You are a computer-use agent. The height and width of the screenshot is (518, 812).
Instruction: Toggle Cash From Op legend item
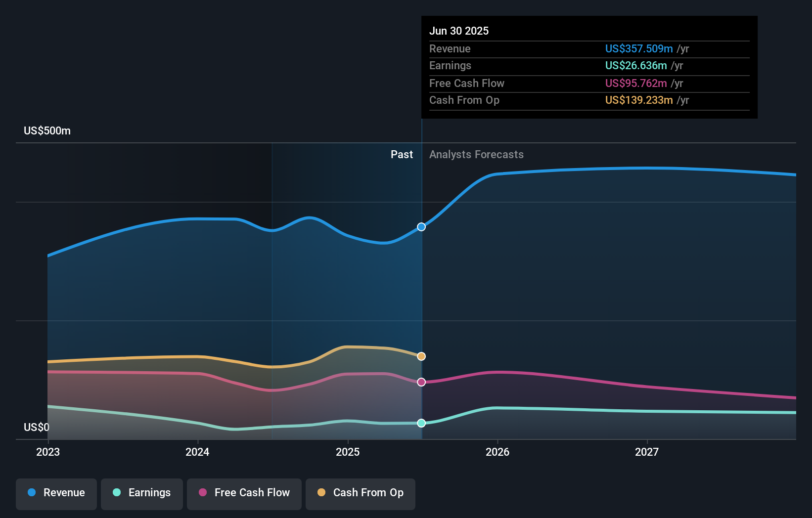361,493
